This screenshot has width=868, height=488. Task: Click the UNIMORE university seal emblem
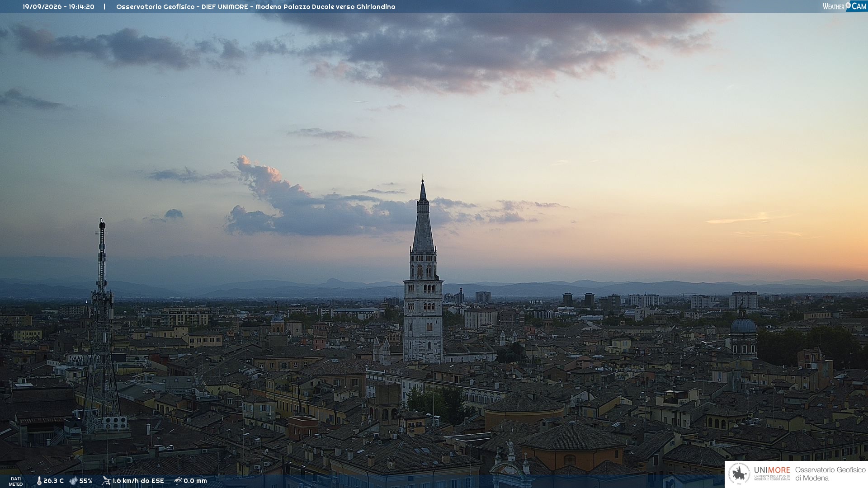(x=739, y=474)
